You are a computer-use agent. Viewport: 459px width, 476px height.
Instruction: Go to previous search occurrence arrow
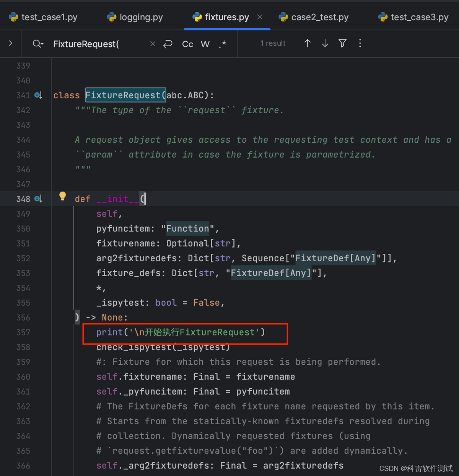pos(307,44)
